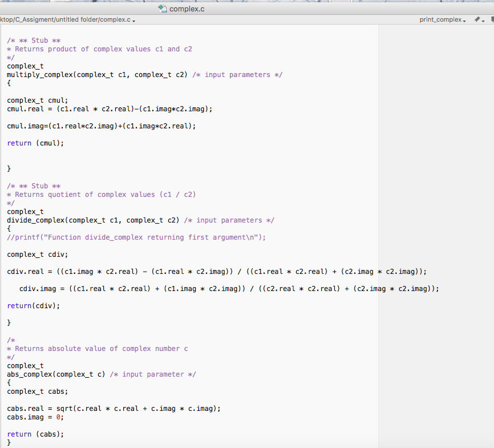This screenshot has height=448, width=494.
Task: Click the abs_complex function name
Action: (x=27, y=374)
